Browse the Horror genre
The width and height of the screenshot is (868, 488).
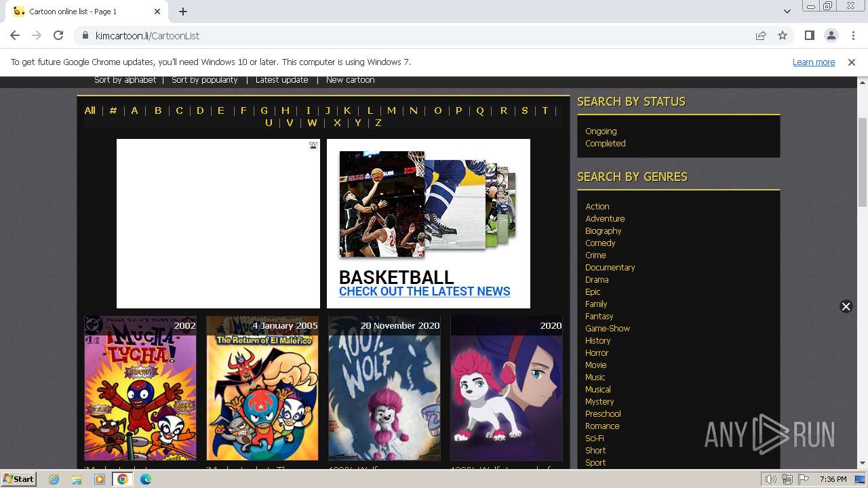pos(597,353)
